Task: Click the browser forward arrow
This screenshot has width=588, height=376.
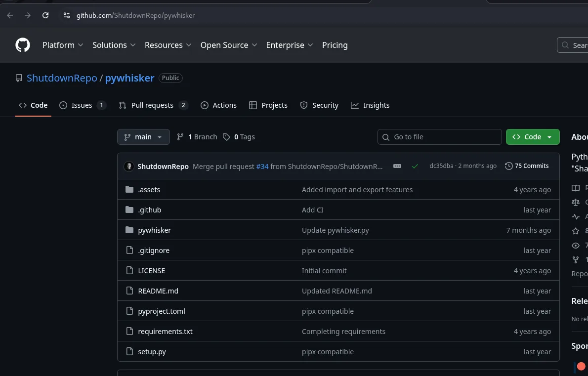Action: [27, 15]
